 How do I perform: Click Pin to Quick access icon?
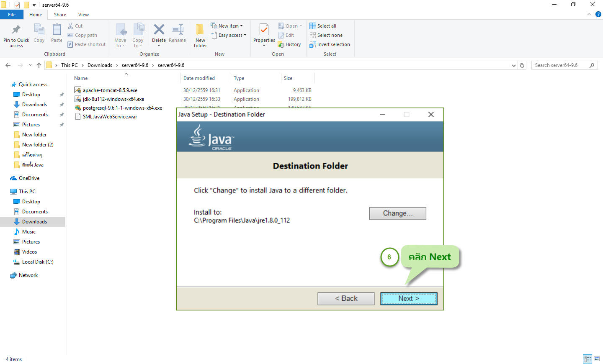[16, 30]
